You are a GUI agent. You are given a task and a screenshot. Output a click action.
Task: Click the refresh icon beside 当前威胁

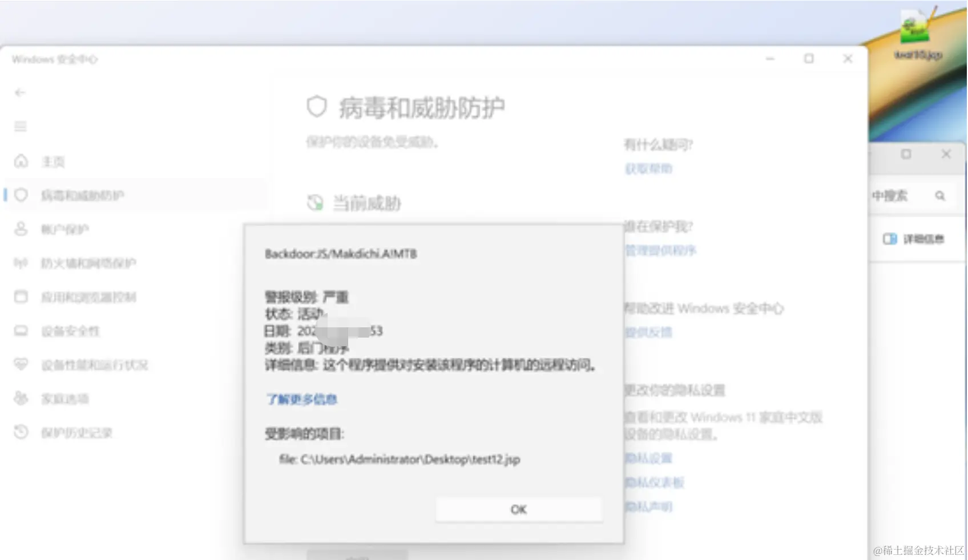click(x=315, y=202)
